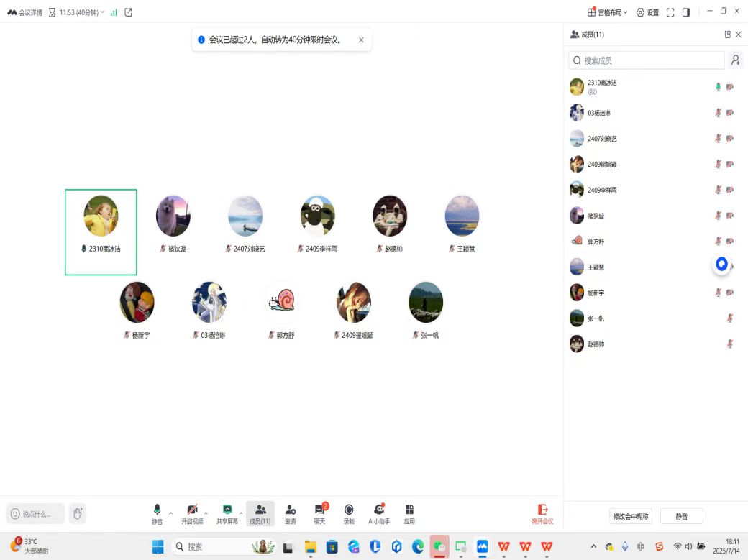Screen dimensions: 748x560
Task: Click the 邀请 invite icon
Action: point(290,513)
